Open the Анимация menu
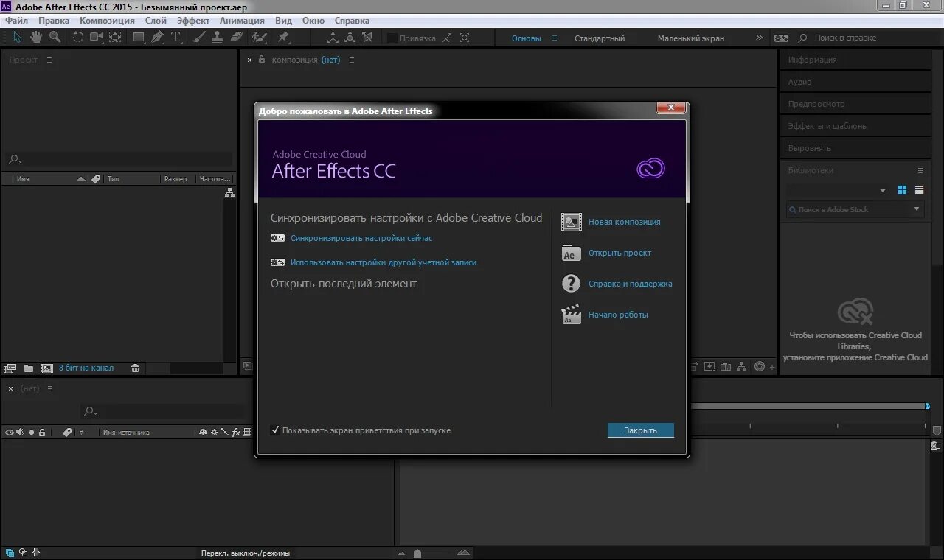This screenshot has width=944, height=560. pyautogui.click(x=242, y=21)
